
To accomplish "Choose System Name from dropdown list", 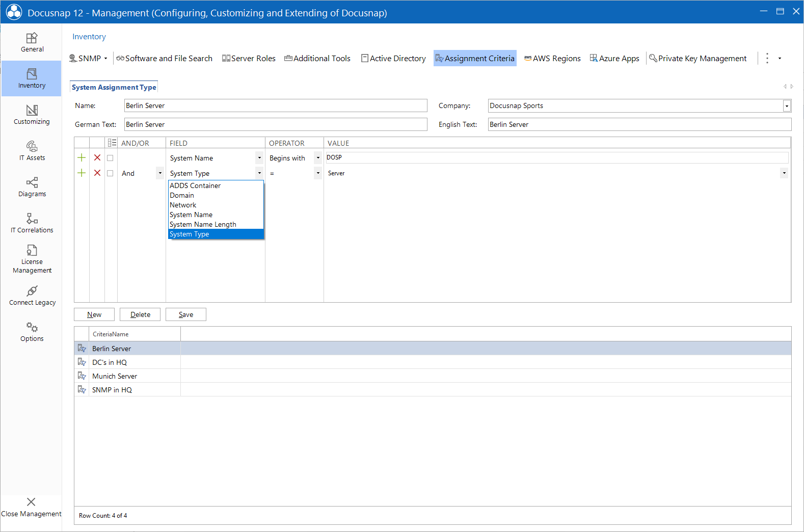I will point(216,215).
